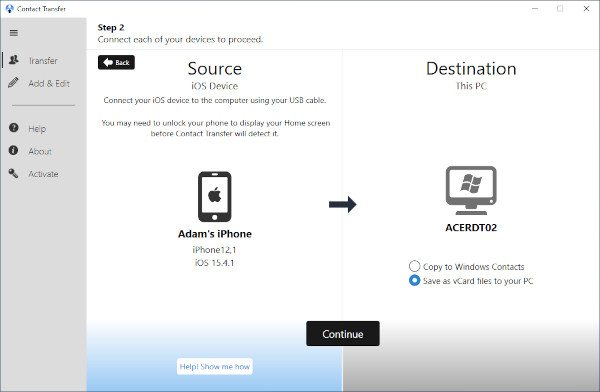Click the Destination heading
Viewport: 600px width, 392px height.
point(471,69)
